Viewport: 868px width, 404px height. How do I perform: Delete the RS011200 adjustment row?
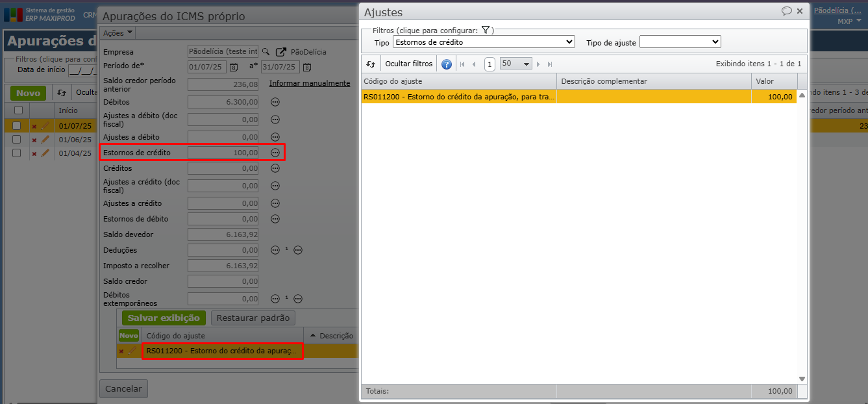click(121, 351)
